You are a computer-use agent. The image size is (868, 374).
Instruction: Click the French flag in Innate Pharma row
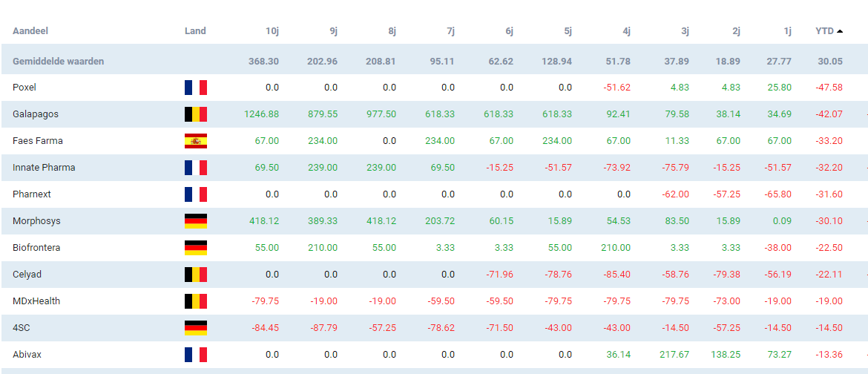coord(196,167)
